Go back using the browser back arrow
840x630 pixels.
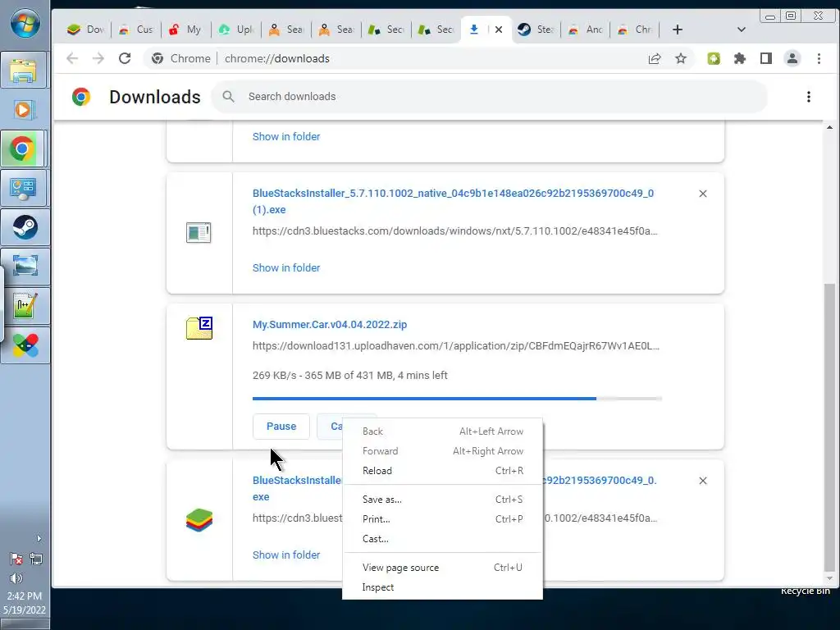(72, 58)
